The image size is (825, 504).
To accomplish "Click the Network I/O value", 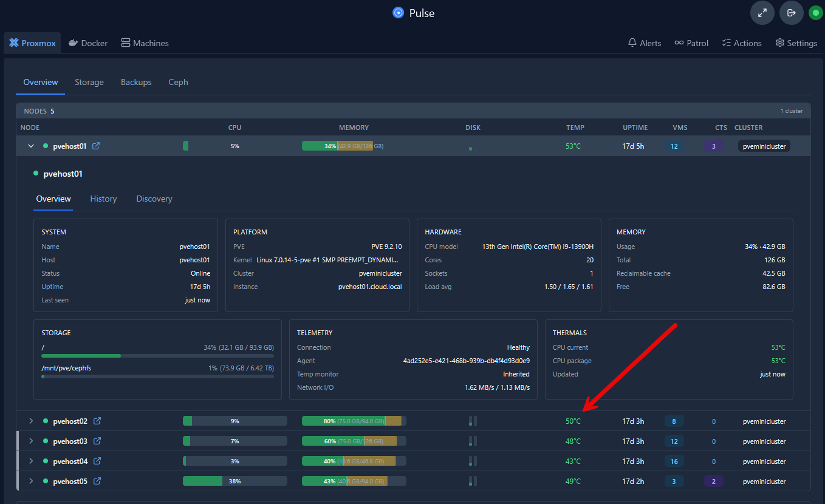I will [x=497, y=387].
